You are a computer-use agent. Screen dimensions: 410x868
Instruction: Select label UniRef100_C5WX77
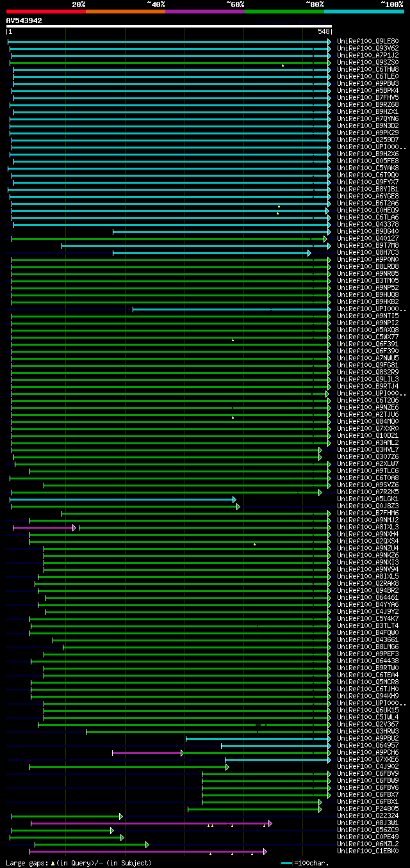[x=368, y=337]
